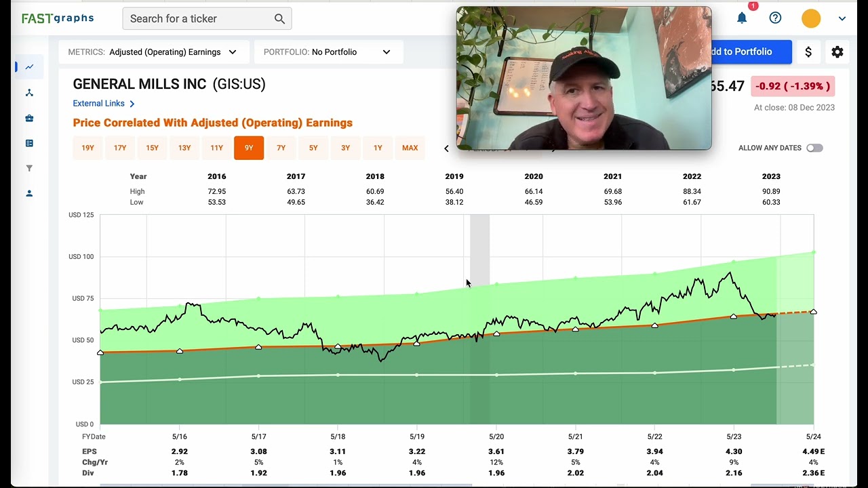Click the 5/24 estimate marker on orange line
This screenshot has height=488, width=868.
[814, 312]
